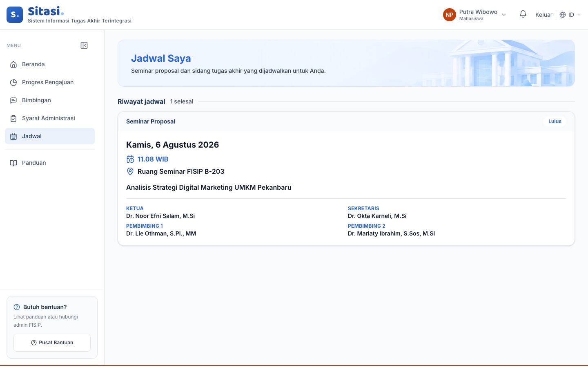
Task: Click Pembimbing 1 name Dr. Lie Othman
Action: (161, 233)
